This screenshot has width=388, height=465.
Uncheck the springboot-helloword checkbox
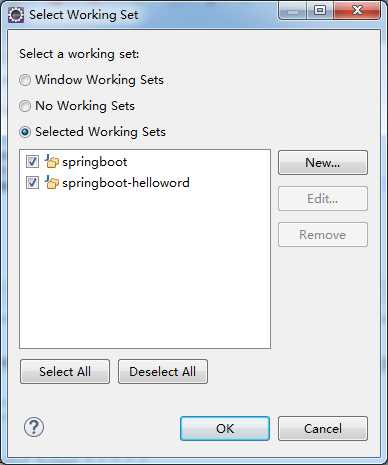click(x=32, y=182)
